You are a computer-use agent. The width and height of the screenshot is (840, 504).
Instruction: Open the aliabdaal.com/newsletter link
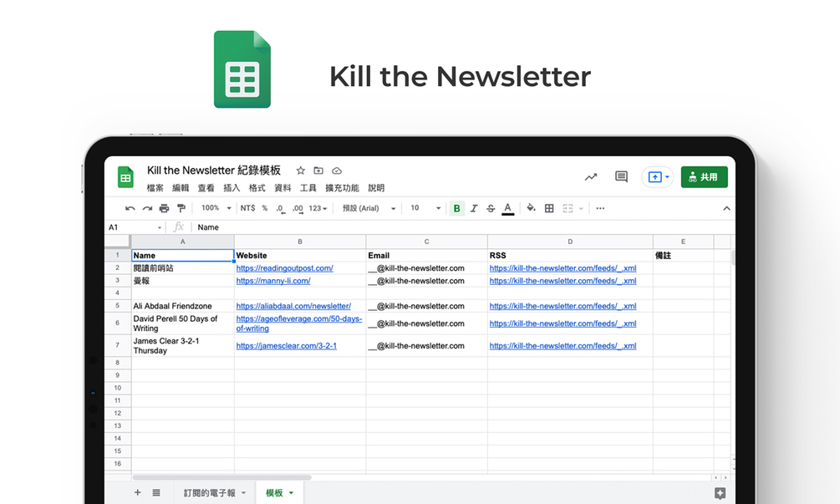pyautogui.click(x=293, y=306)
